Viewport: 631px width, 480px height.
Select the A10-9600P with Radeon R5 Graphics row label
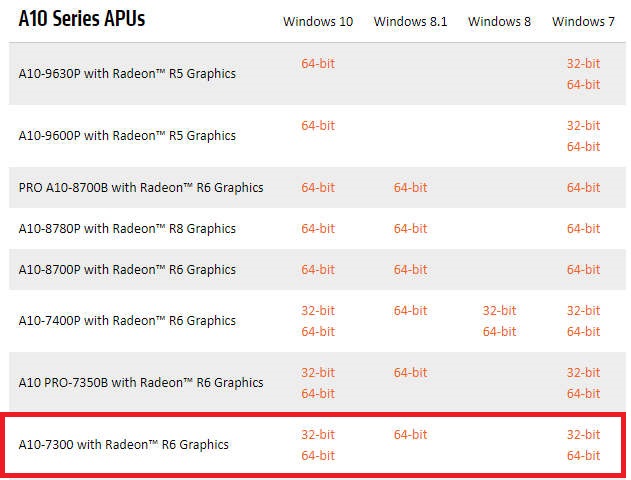(x=127, y=136)
